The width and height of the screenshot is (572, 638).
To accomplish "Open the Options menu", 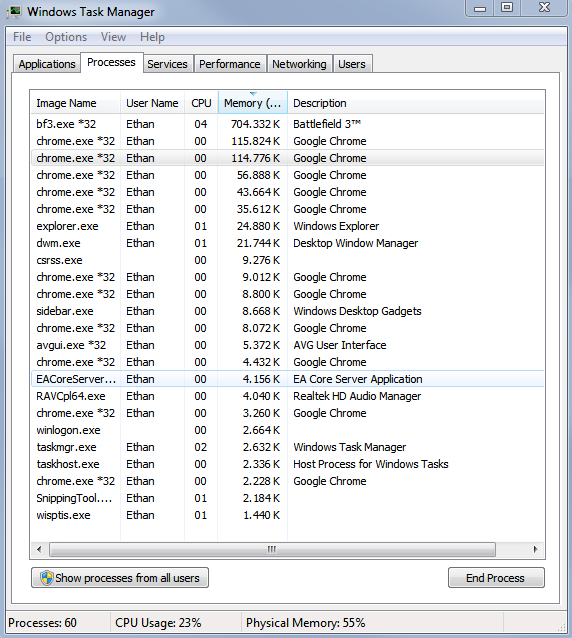I will tap(66, 37).
